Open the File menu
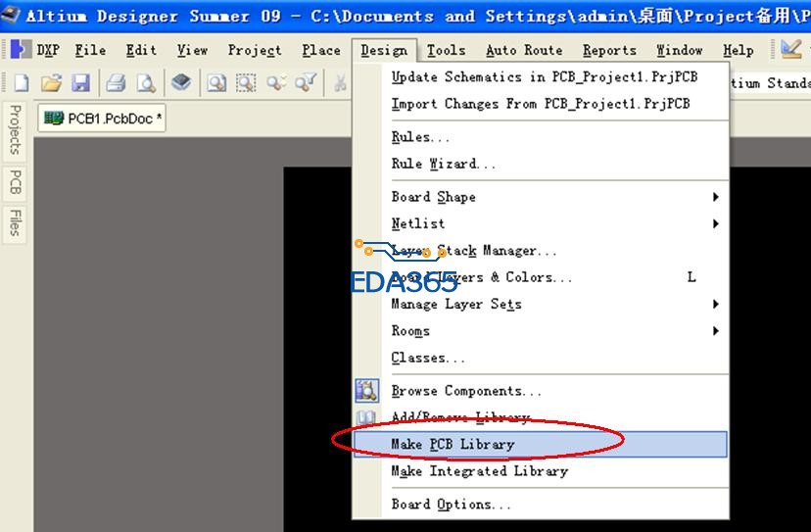The width and height of the screenshot is (811, 532). (90, 50)
